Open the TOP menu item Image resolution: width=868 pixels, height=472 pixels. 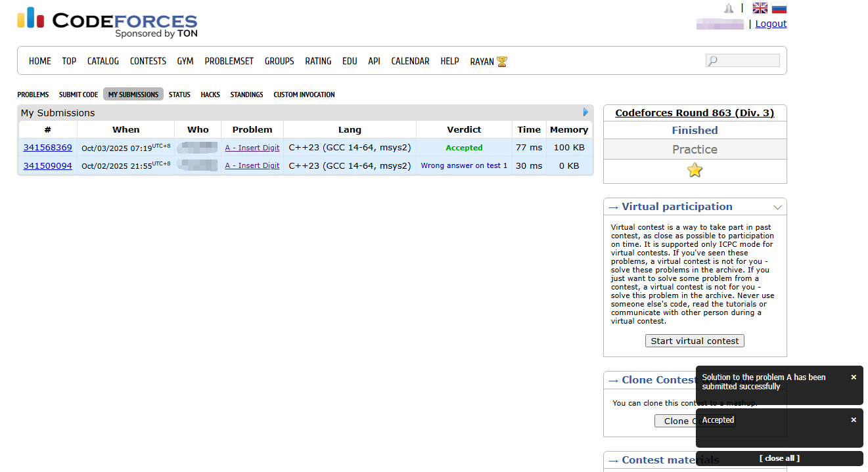click(69, 61)
